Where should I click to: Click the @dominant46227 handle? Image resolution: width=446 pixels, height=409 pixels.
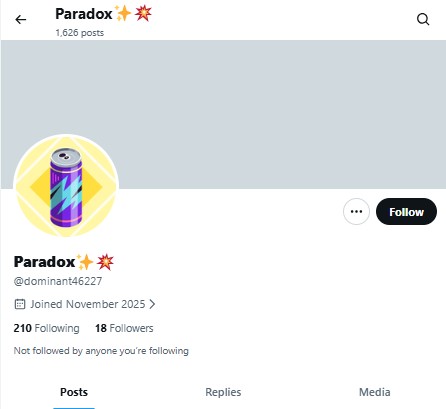58,281
